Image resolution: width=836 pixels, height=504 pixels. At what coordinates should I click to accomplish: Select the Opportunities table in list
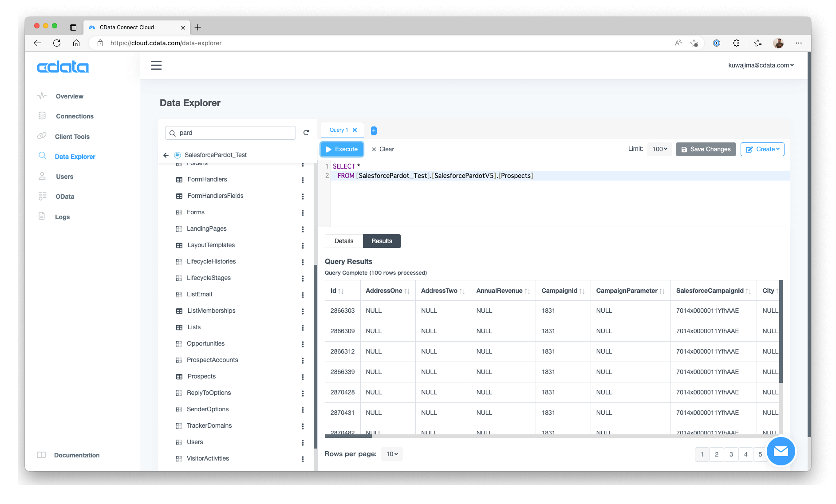pyautogui.click(x=205, y=344)
